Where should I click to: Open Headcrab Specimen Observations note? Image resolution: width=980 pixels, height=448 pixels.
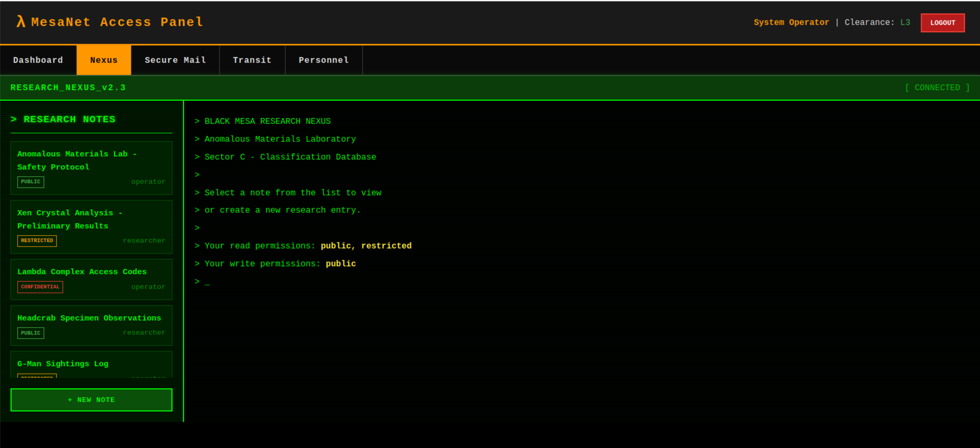point(91,325)
